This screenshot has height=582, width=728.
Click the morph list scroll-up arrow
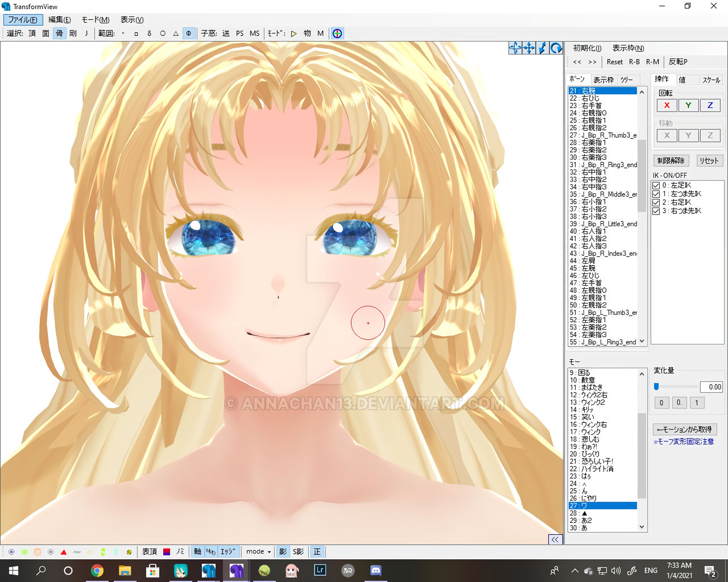642,374
